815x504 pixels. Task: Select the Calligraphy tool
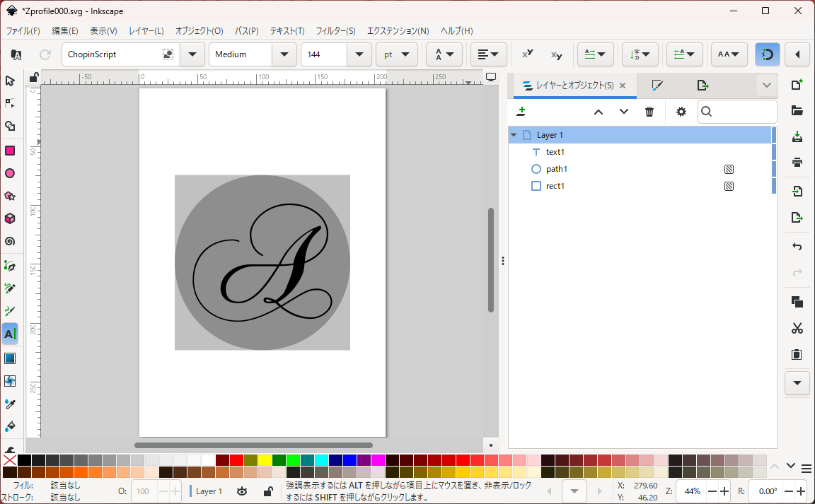[10, 311]
